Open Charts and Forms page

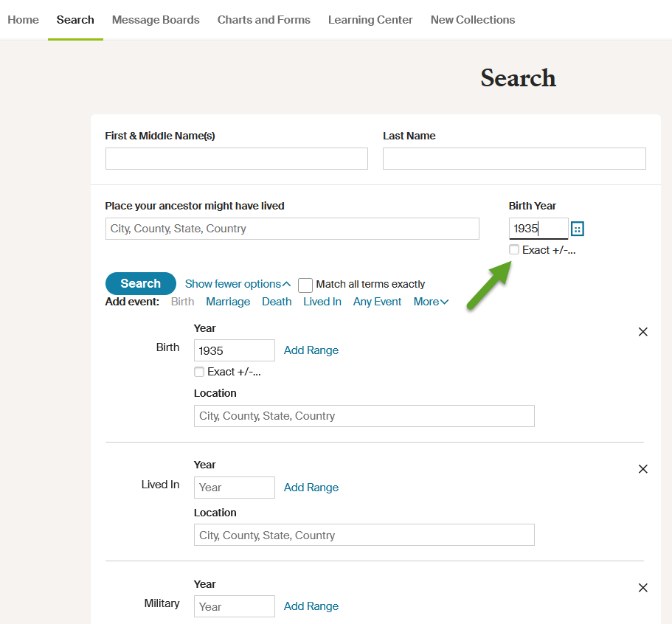[263, 20]
